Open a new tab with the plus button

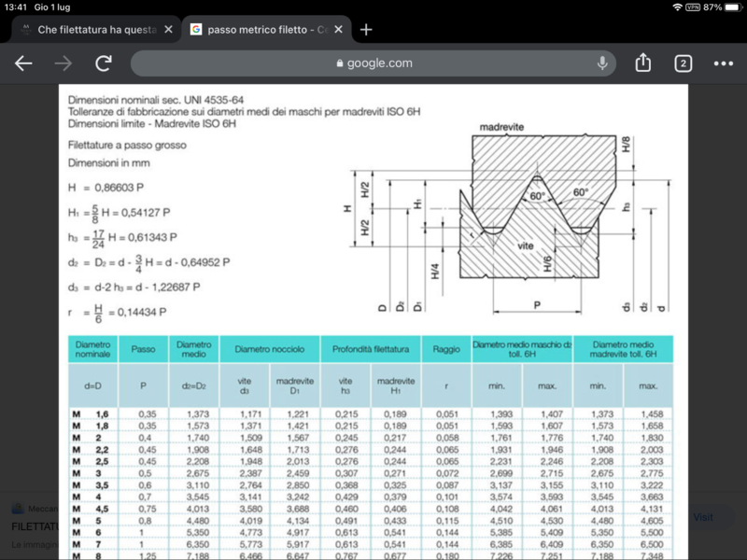point(366,29)
